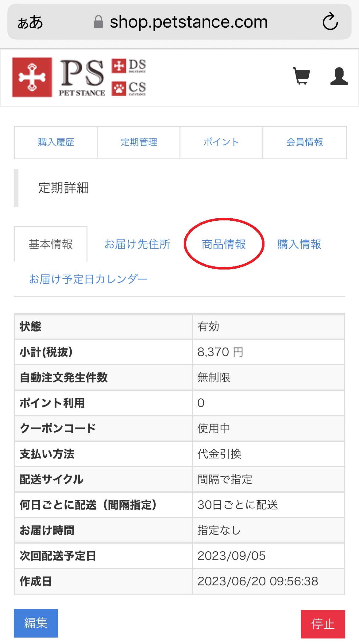Tap the address bar padlock icon
This screenshot has width=359, height=644.
point(98,22)
